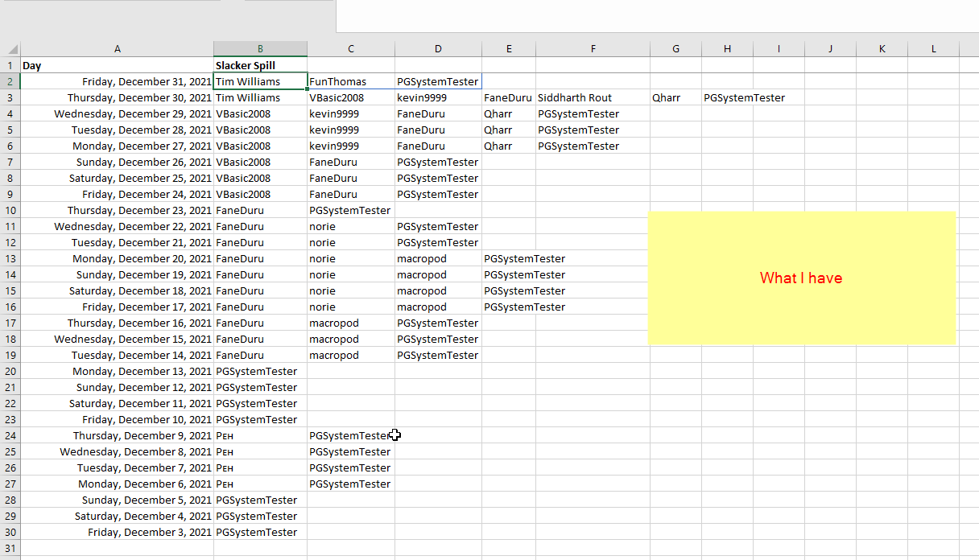Select the 'PGSystemTester' cell in row 24
The width and height of the screenshot is (979, 560).
349,435
